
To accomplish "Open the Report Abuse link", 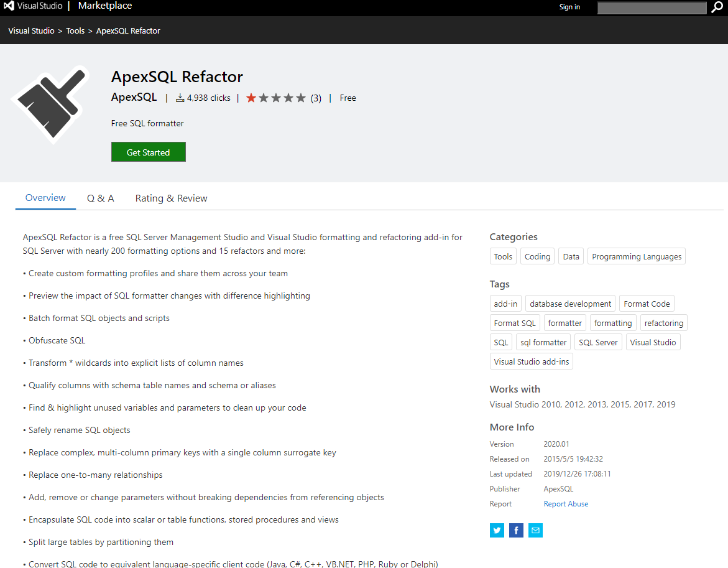I will [x=565, y=503].
